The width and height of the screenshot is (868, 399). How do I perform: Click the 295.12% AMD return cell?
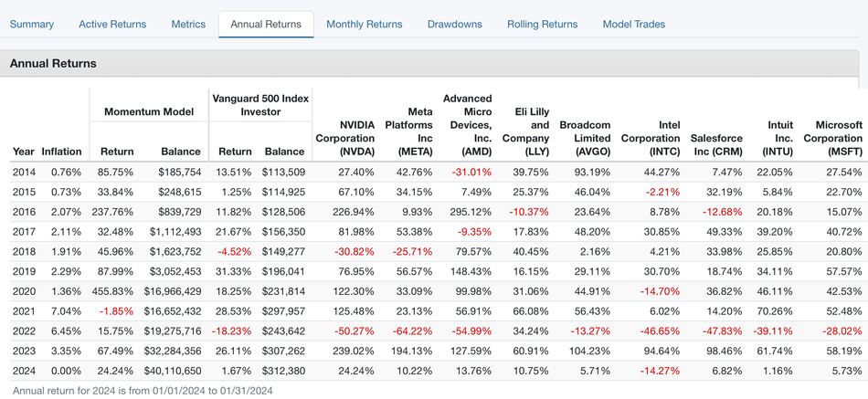pyautogui.click(x=472, y=212)
